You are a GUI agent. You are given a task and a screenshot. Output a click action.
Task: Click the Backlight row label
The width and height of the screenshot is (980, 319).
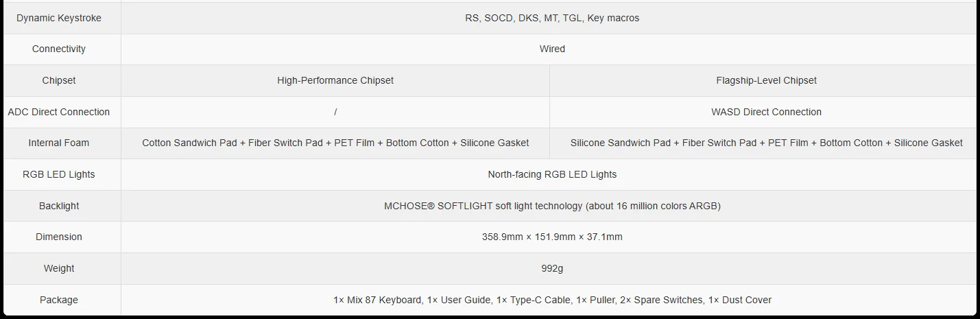click(x=59, y=206)
